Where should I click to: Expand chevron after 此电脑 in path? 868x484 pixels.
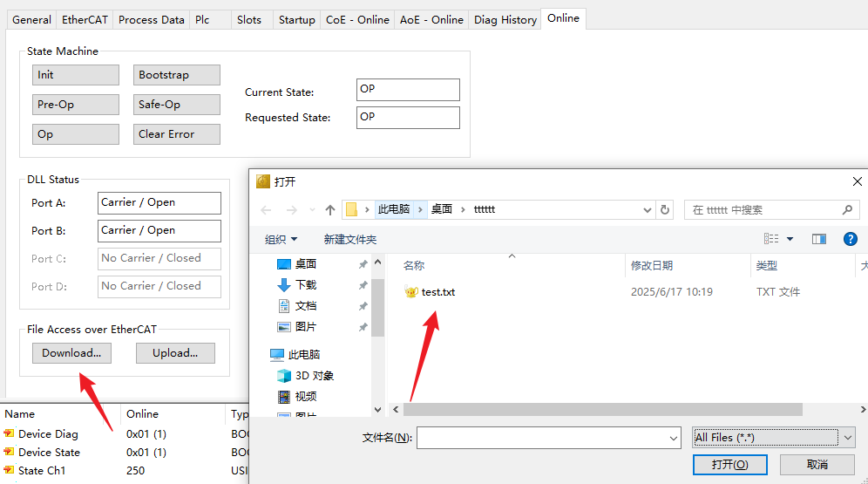420,210
